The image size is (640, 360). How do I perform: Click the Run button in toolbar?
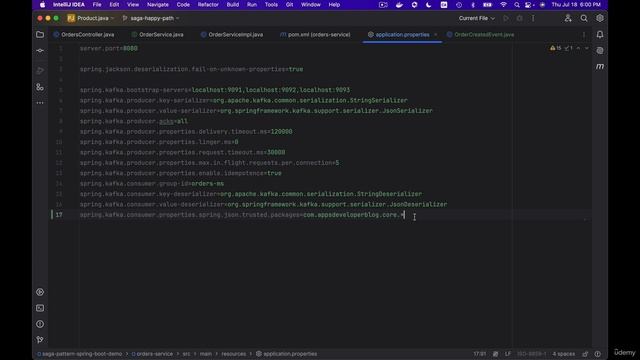(506, 18)
